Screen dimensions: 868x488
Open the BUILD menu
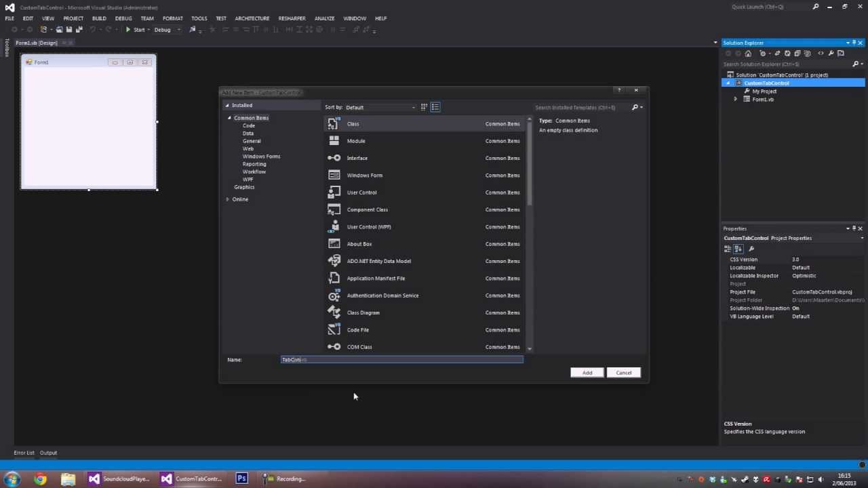(x=99, y=18)
